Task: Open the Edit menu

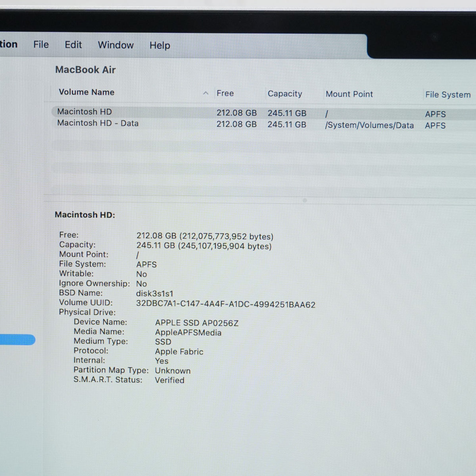Action: coord(73,45)
